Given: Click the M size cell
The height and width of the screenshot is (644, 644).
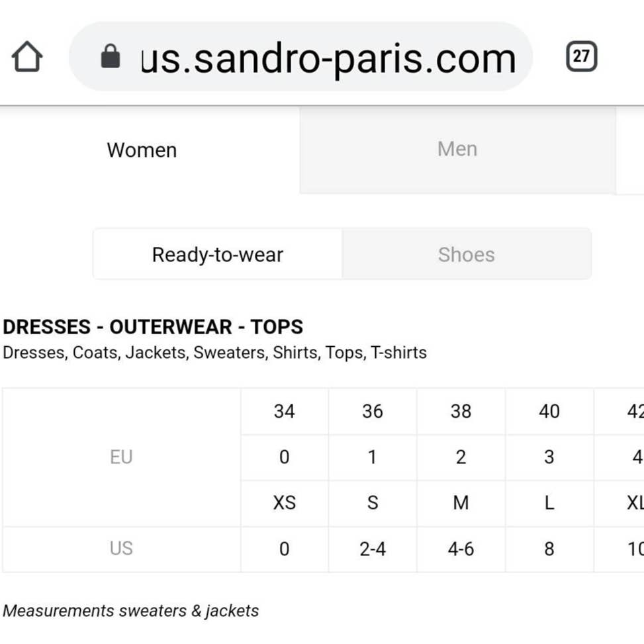Looking at the screenshot, I should click(x=461, y=503).
